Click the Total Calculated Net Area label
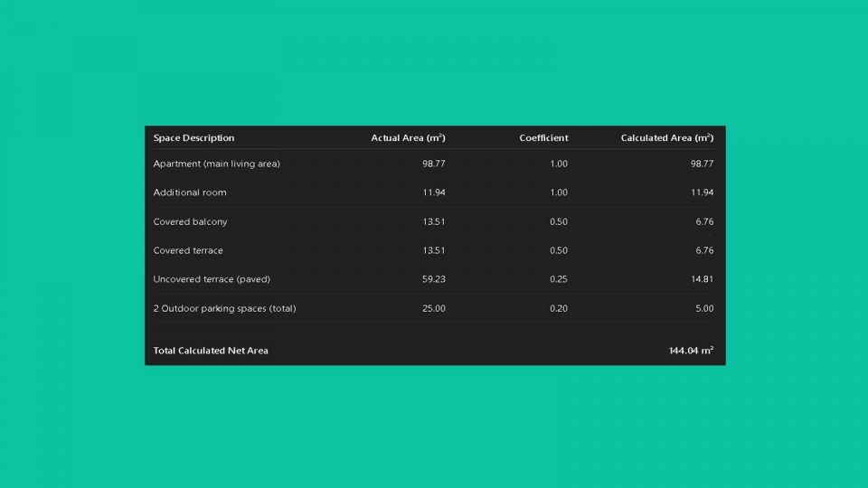The image size is (868, 488). coord(211,351)
